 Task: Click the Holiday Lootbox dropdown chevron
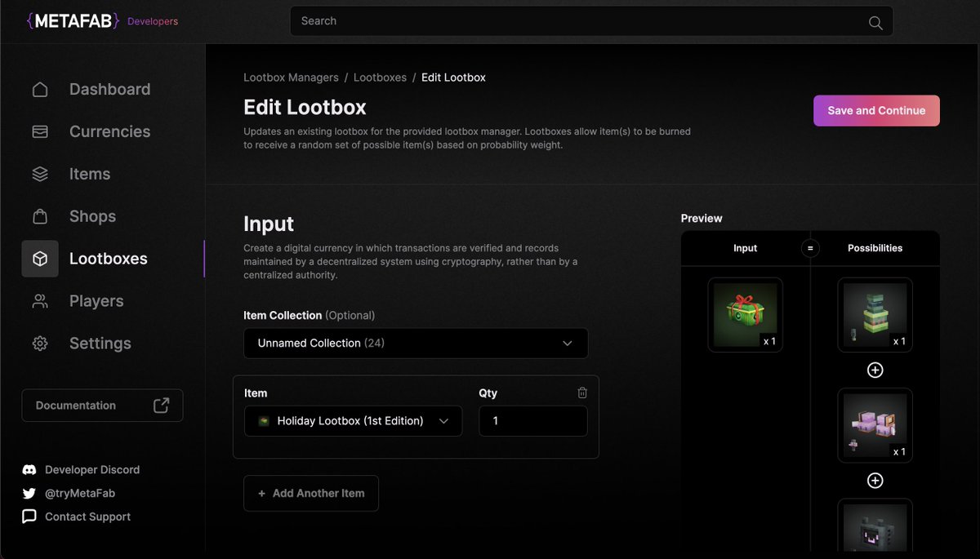click(443, 421)
